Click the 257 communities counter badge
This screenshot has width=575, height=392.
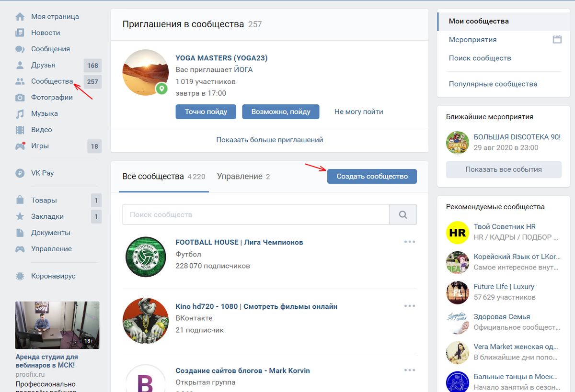(x=92, y=82)
